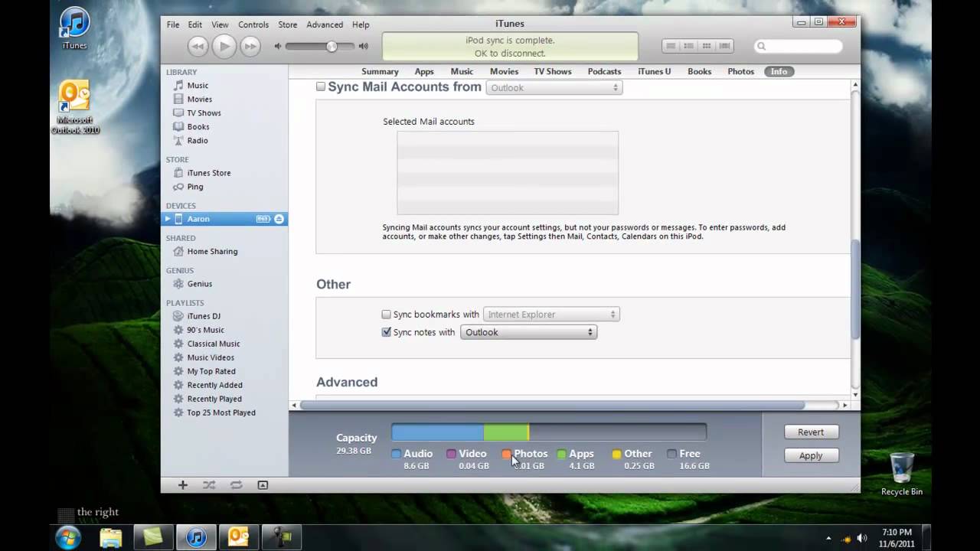This screenshot has height=551, width=980.
Task: Switch to the Summary tab
Action: coord(380,72)
